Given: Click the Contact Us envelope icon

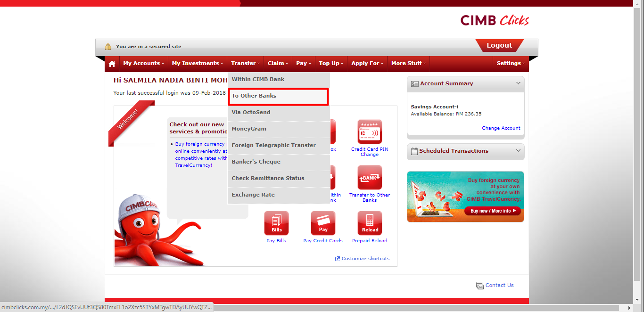Looking at the screenshot, I should tap(480, 286).
